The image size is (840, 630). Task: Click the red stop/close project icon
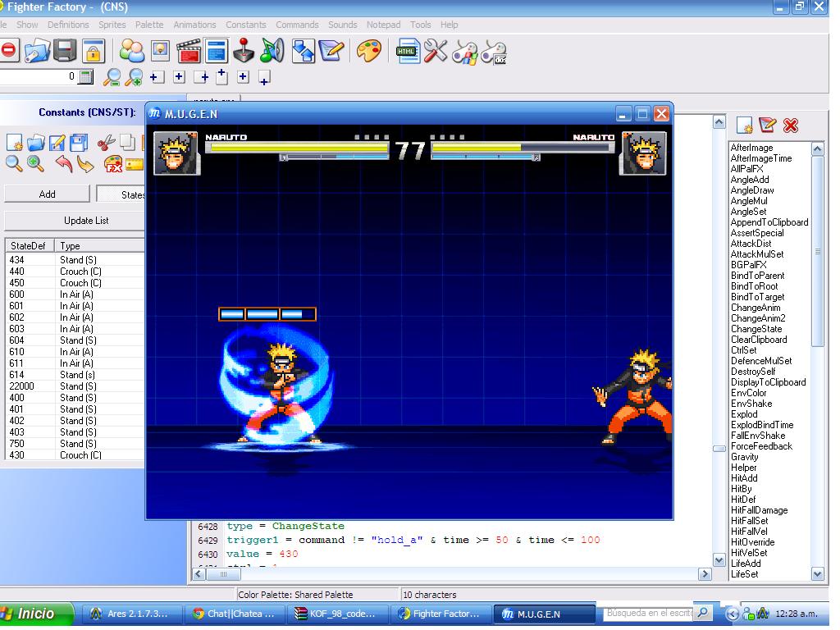pyautogui.click(x=8, y=50)
